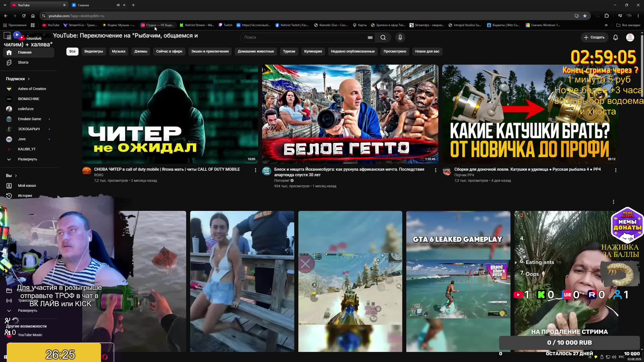Expand the Подписки section chevron
644x362 pixels.
coord(29,79)
